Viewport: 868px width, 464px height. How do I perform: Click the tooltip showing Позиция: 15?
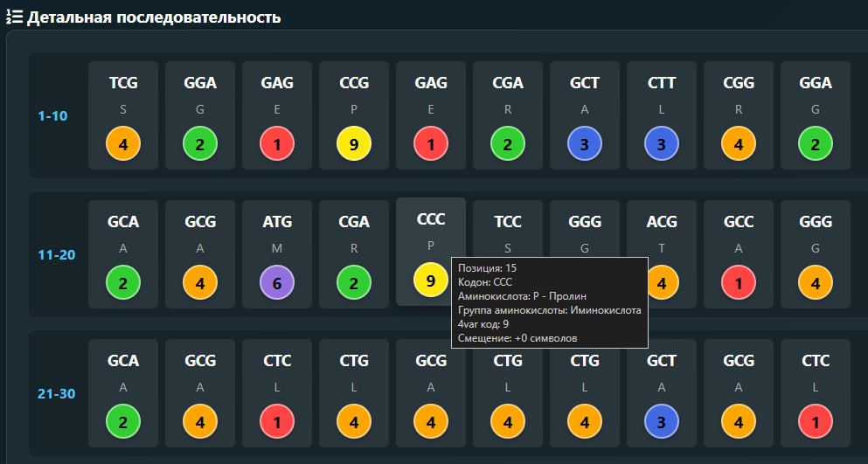[x=549, y=302]
